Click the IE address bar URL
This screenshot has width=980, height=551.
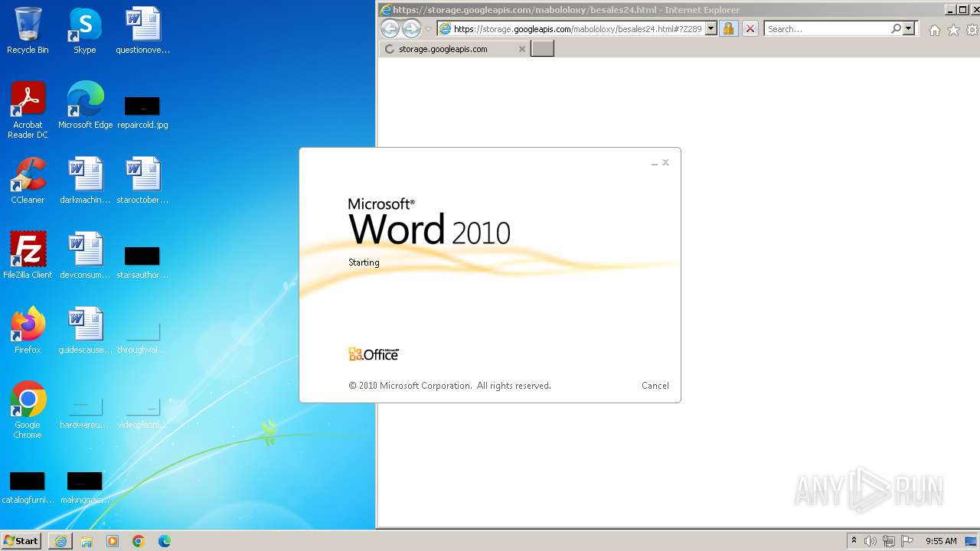577,29
